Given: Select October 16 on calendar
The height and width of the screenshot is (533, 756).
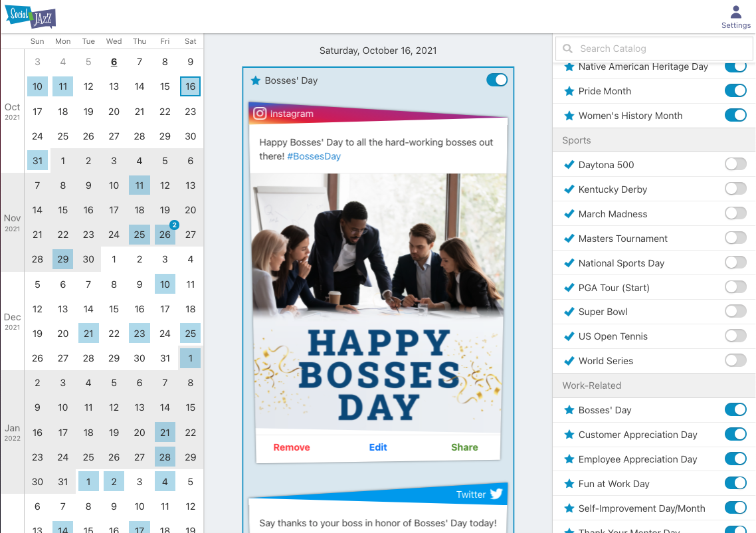Looking at the screenshot, I should pos(191,86).
